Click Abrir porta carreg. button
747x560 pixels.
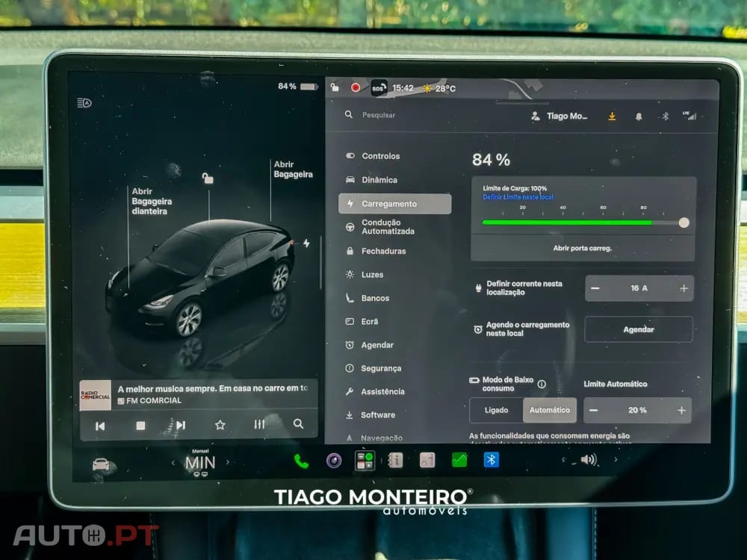[582, 248]
